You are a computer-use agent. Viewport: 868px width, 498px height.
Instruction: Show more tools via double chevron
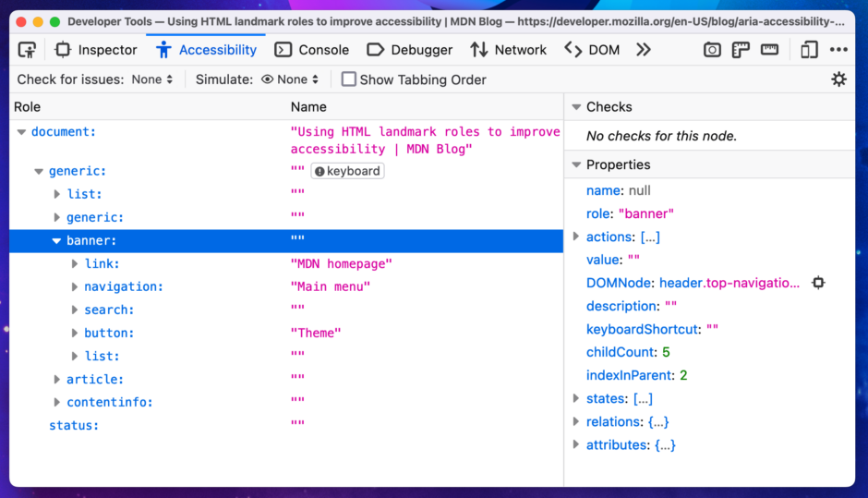pos(644,50)
